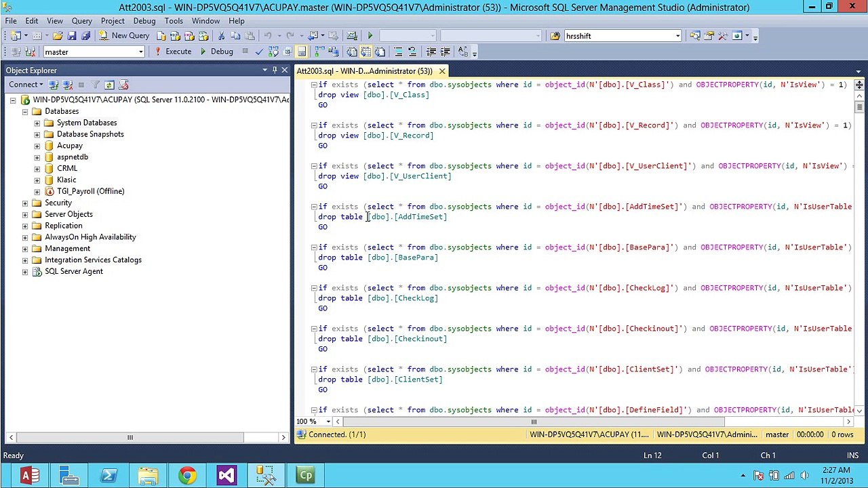The width and height of the screenshot is (868, 488).
Task: Click the Cut scissors icon
Action: pos(221,35)
